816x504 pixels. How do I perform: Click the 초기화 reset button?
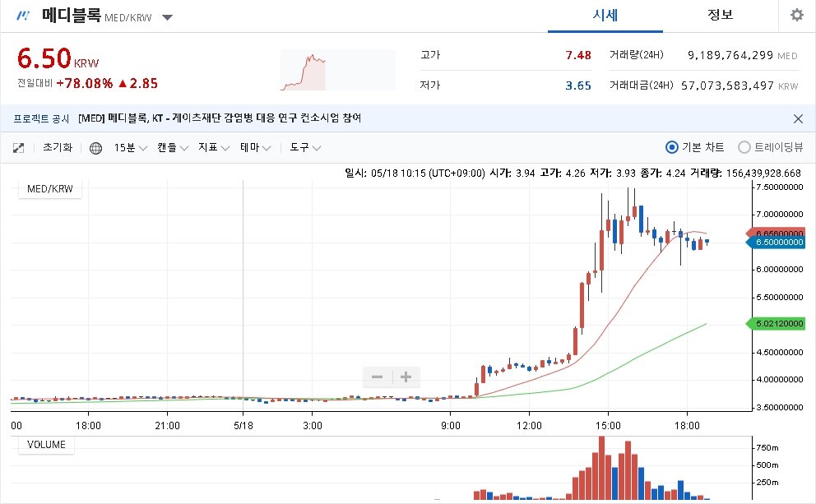58,148
